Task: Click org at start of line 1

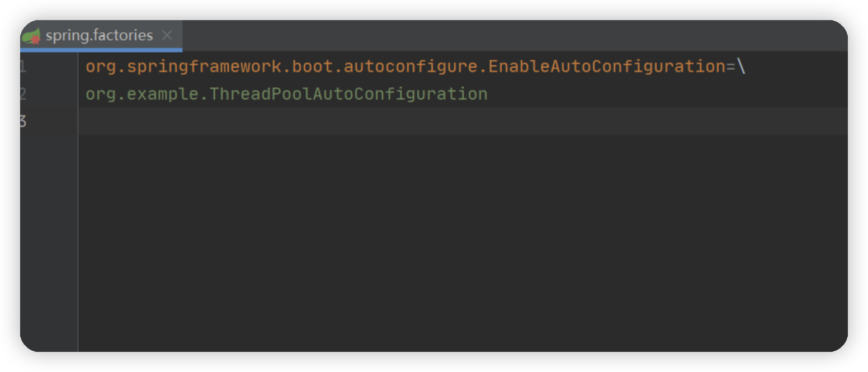Action: point(101,67)
